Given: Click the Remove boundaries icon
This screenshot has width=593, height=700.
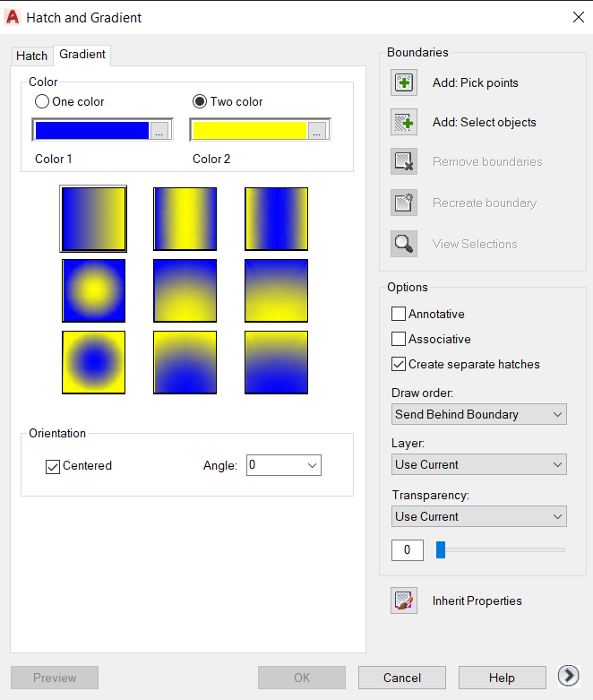Looking at the screenshot, I should 404,161.
